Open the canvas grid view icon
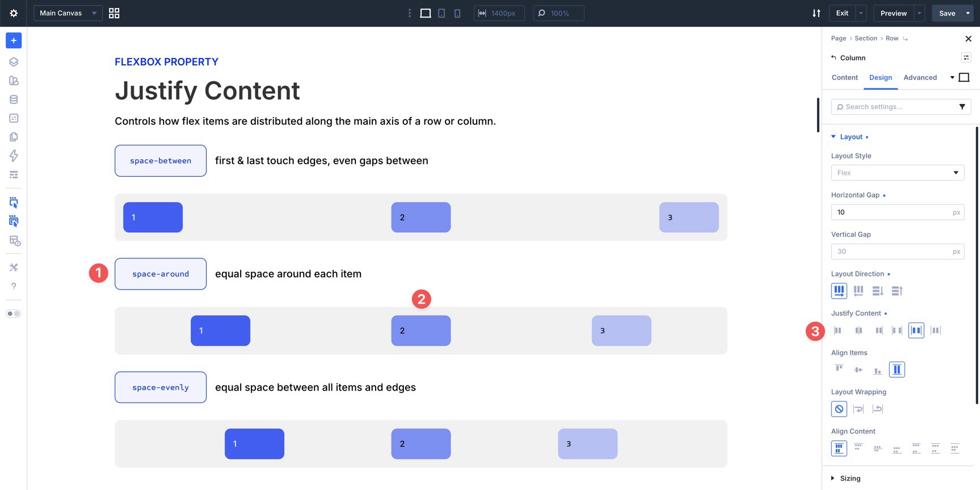 (114, 13)
